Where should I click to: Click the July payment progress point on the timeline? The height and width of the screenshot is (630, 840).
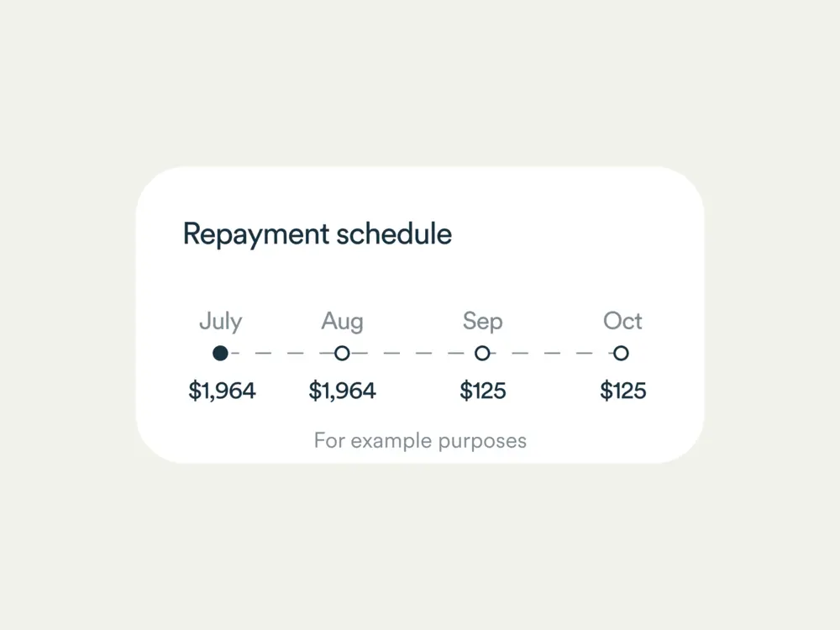220,353
